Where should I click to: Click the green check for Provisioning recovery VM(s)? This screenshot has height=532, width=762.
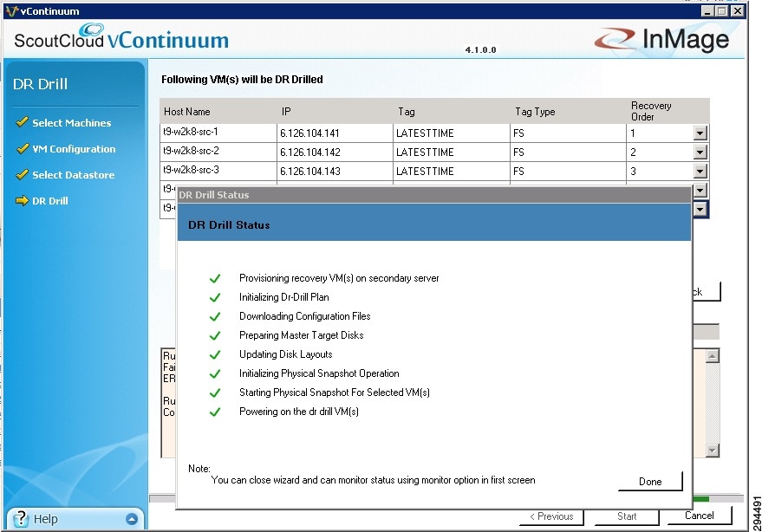[x=215, y=278]
